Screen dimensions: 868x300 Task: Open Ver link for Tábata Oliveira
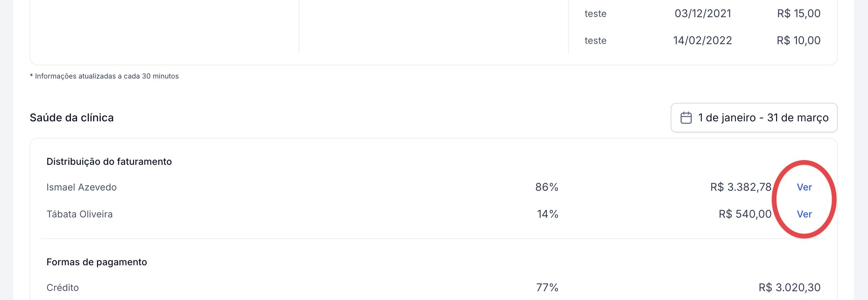click(x=804, y=214)
